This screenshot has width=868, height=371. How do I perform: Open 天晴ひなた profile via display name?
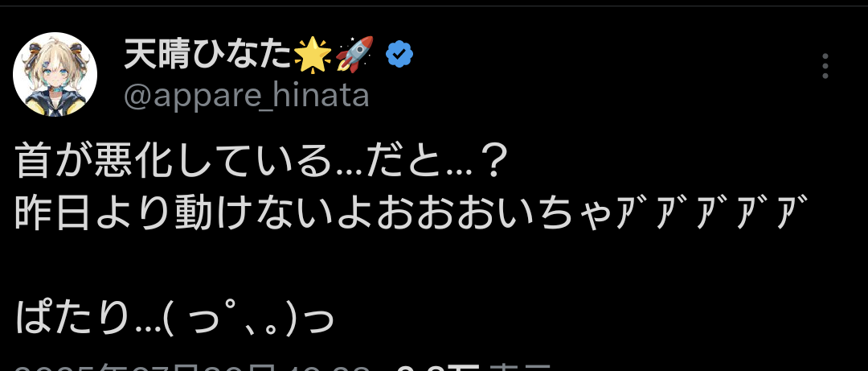pos(207,55)
